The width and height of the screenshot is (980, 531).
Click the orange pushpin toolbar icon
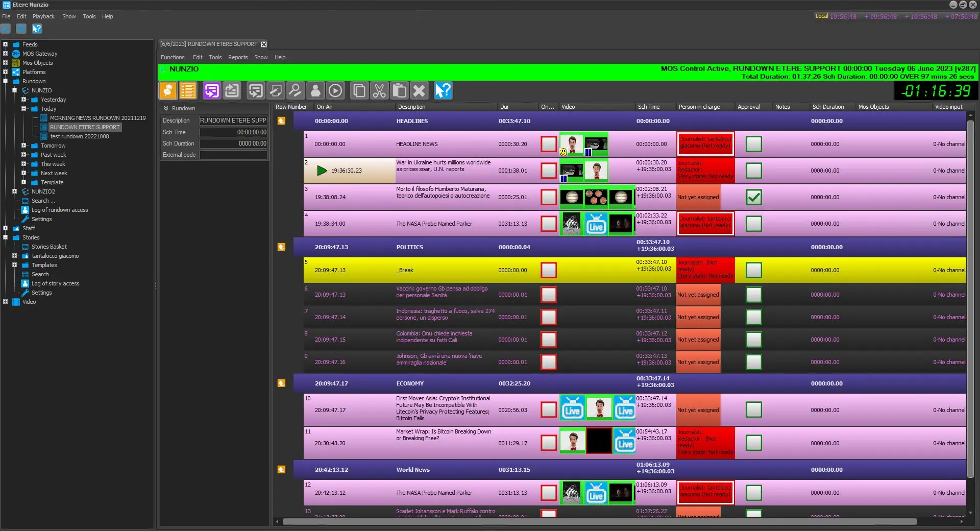(168, 91)
